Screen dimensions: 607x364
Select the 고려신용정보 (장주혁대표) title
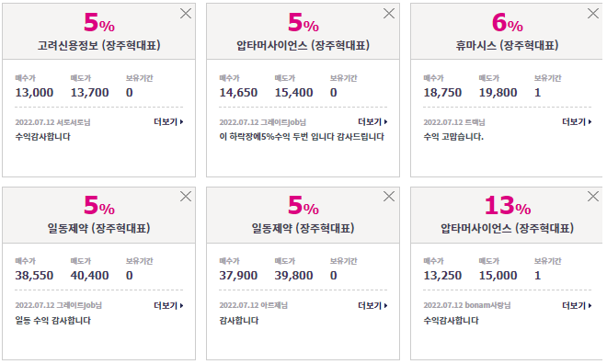tap(98, 46)
